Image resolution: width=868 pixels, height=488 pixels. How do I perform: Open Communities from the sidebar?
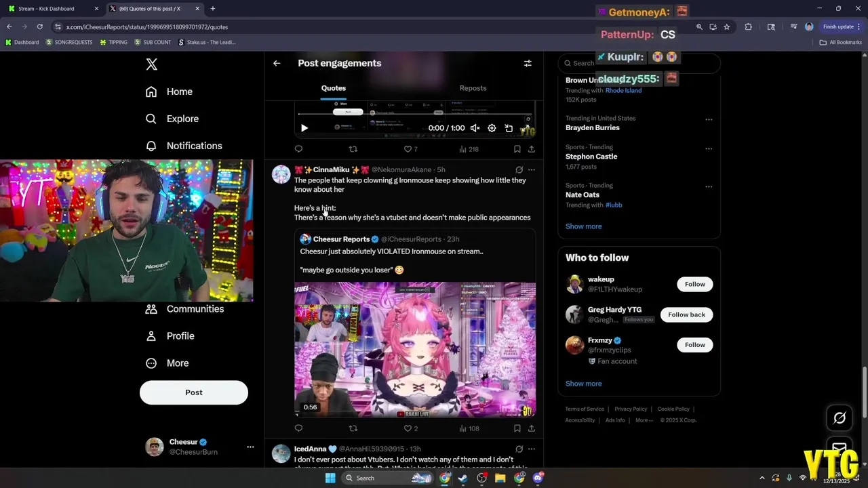coord(185,309)
